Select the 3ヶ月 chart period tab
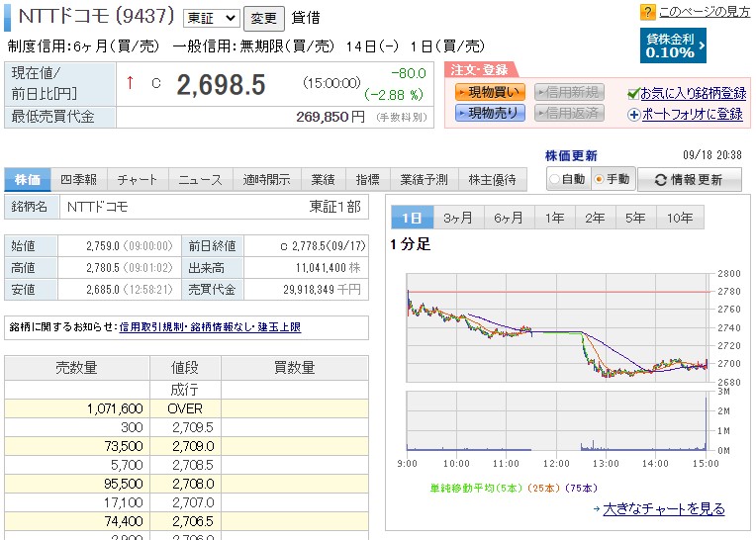This screenshot has height=540, width=756. click(x=458, y=218)
